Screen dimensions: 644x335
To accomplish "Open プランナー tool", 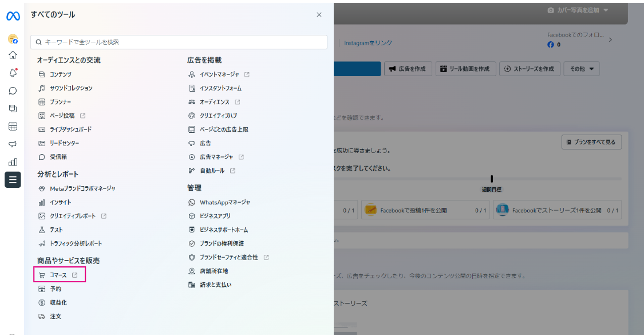I will 54,102.
